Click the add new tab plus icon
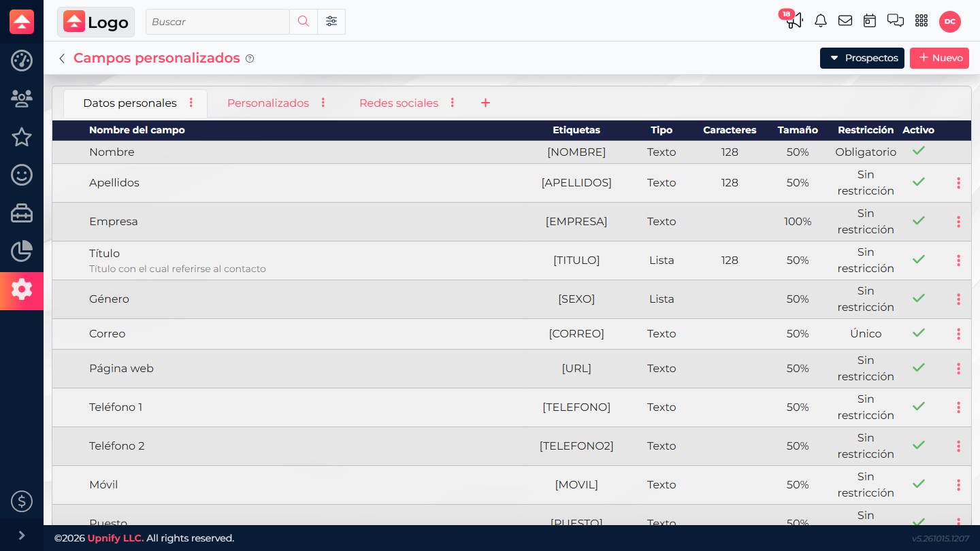The width and height of the screenshot is (980, 551). 485,103
